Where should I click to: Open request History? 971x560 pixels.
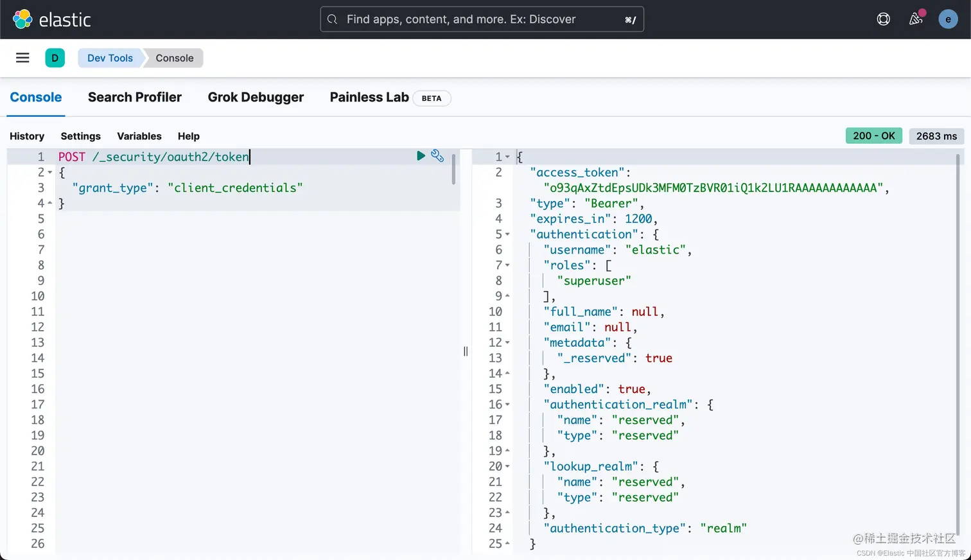pos(27,136)
